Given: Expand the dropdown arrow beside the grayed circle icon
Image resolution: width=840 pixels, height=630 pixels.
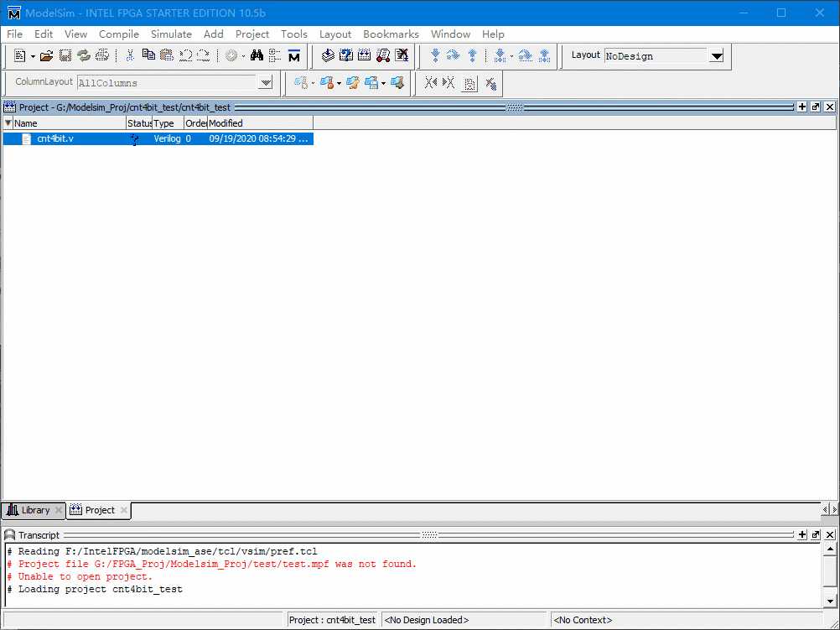Looking at the screenshot, I should coord(243,56).
